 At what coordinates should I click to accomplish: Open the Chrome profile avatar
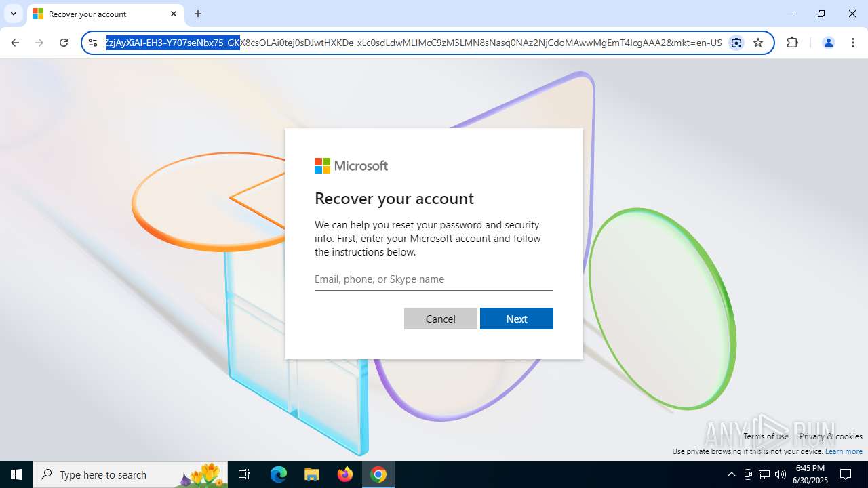click(828, 43)
